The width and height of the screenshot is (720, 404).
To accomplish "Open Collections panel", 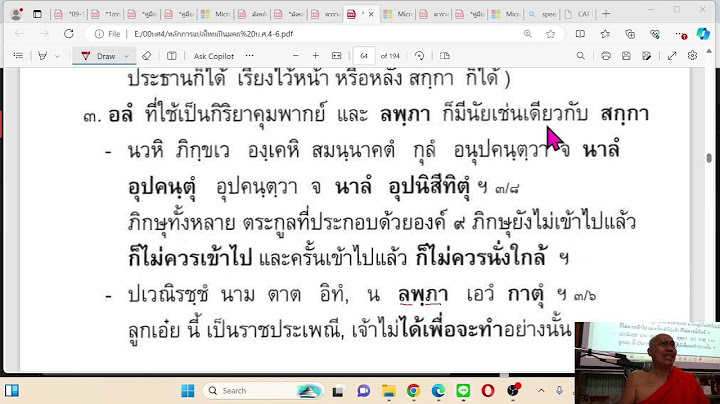I will [630, 34].
